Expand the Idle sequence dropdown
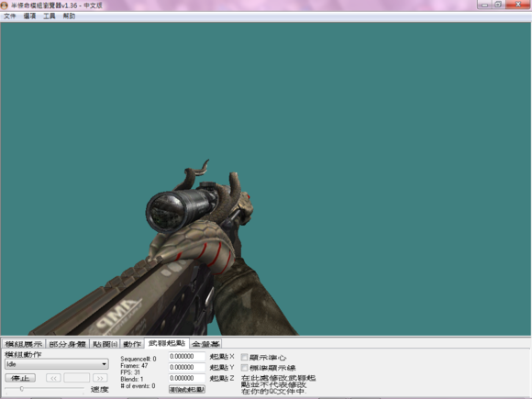This screenshot has height=399, width=532. coord(57,364)
